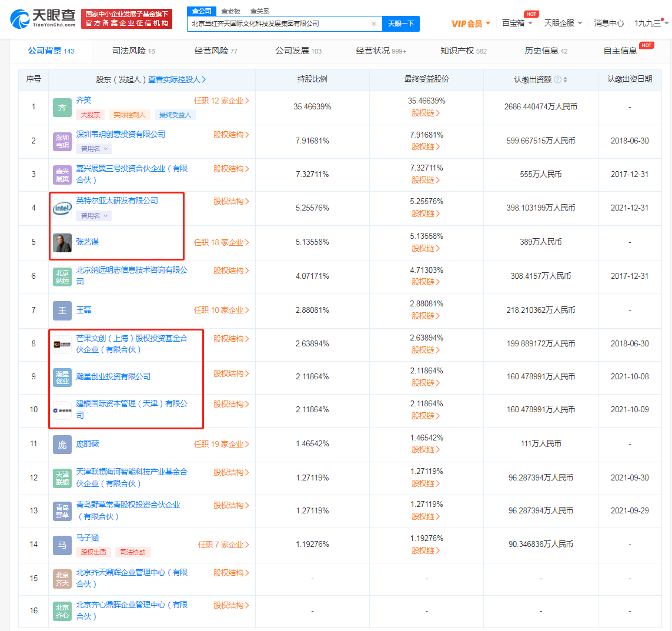The width and height of the screenshot is (672, 631).
Task: Click the 股权出质 tag under 马子涵
Action: 93,552
